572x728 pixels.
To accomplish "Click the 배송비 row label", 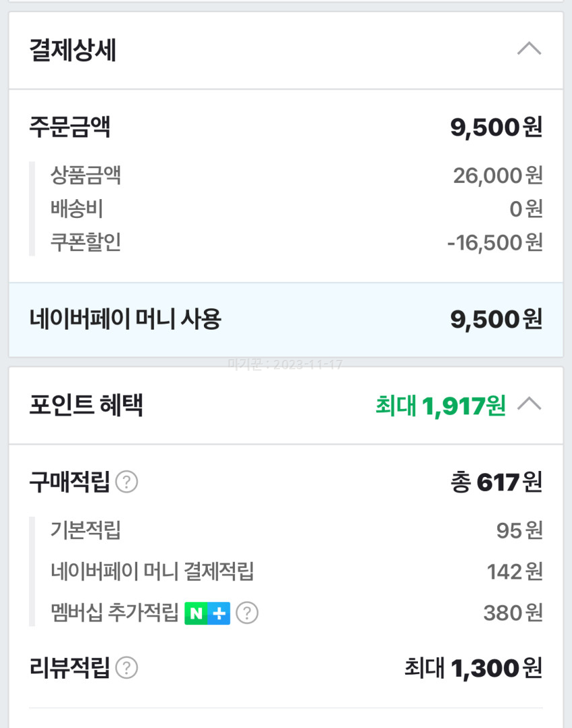I will (x=76, y=209).
